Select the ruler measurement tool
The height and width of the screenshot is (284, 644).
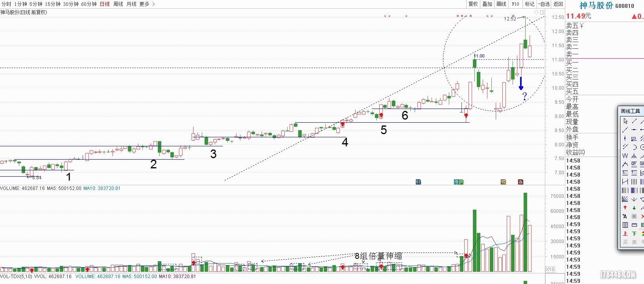pos(634,225)
